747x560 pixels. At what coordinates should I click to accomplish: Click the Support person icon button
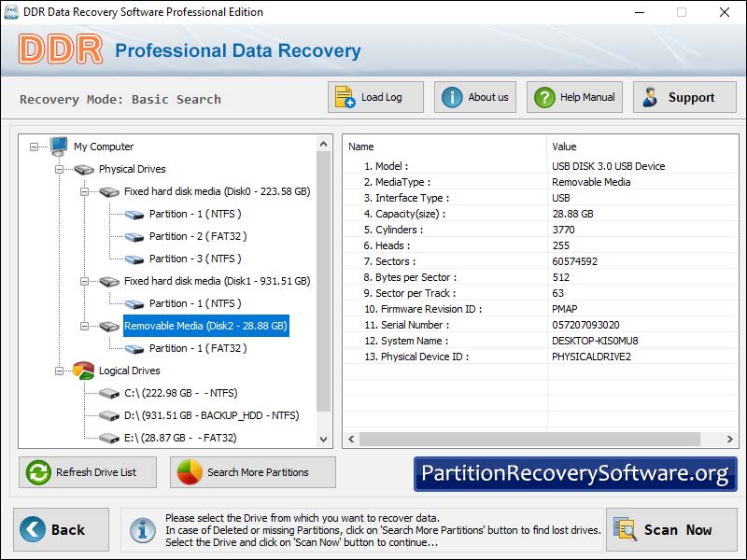click(x=651, y=97)
